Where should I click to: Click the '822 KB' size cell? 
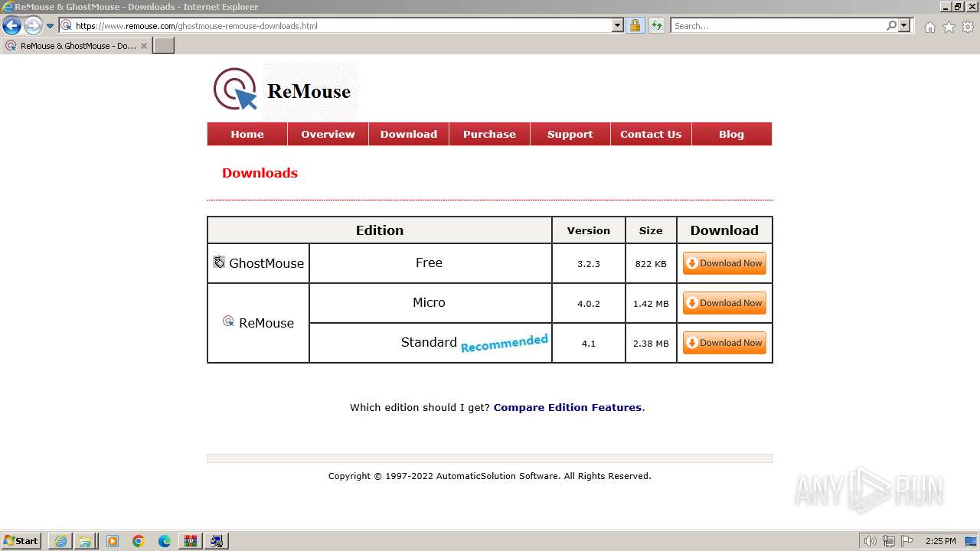(x=651, y=263)
